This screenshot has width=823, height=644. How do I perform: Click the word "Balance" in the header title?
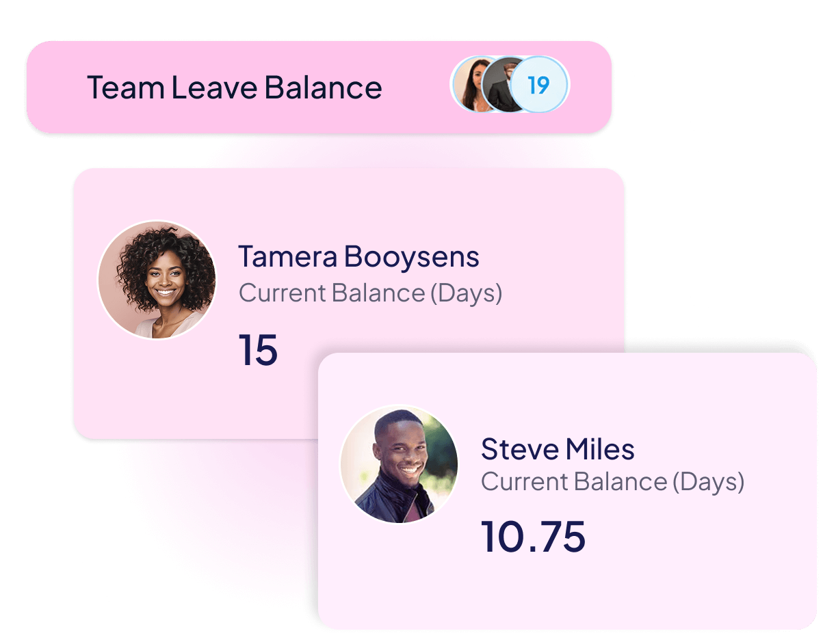(x=323, y=88)
